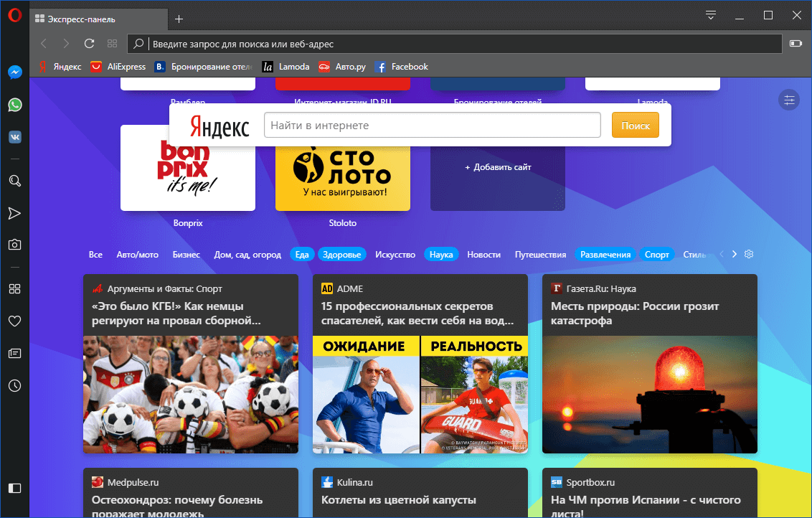Viewport: 812px width, 518px height.
Task: Toggle the Здоровье news category
Action: tap(341, 255)
